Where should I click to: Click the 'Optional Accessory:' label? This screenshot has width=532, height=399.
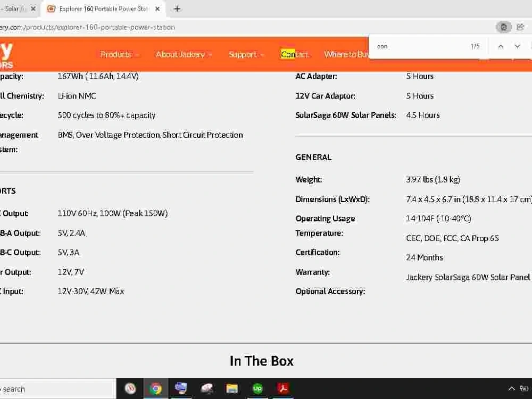click(x=330, y=292)
